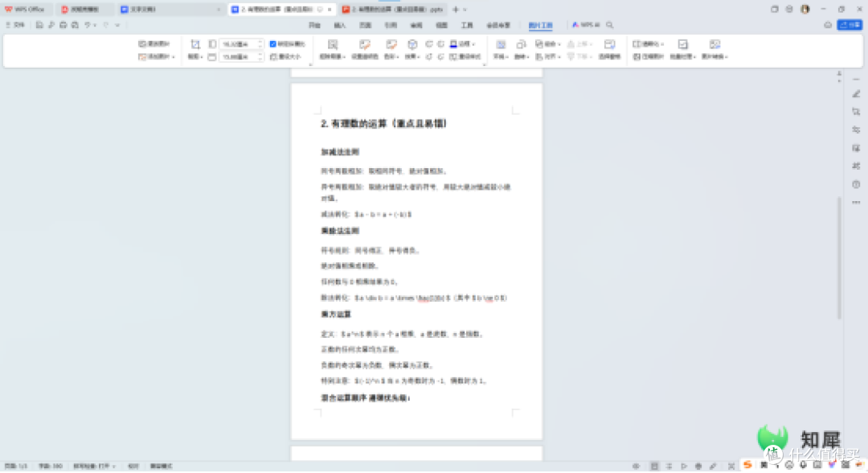
Task: Switch to the Member Exclusive (会员专享) tab
Action: [498, 25]
